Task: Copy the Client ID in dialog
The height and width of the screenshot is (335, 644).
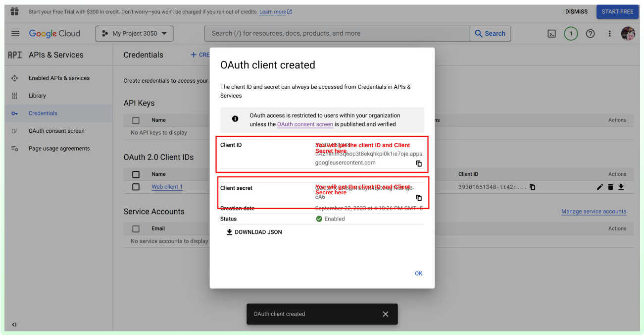Action: click(x=419, y=164)
